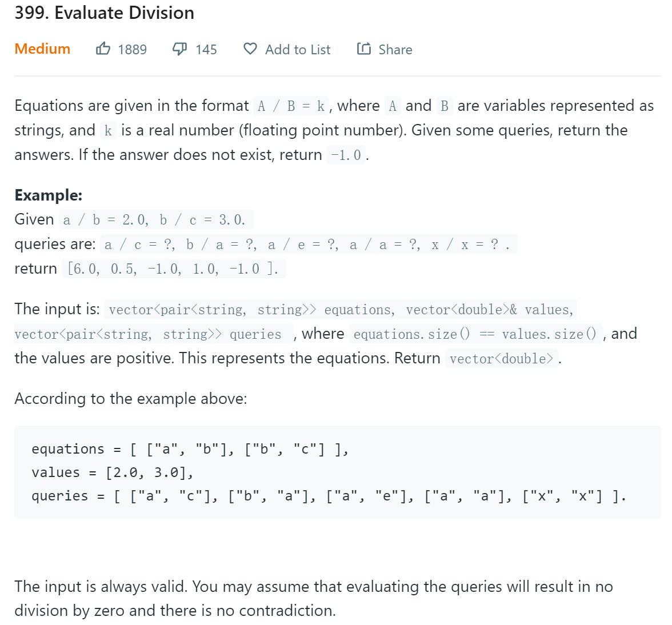Click the Share arrow icon
This screenshot has height=625, width=672.
click(x=364, y=49)
